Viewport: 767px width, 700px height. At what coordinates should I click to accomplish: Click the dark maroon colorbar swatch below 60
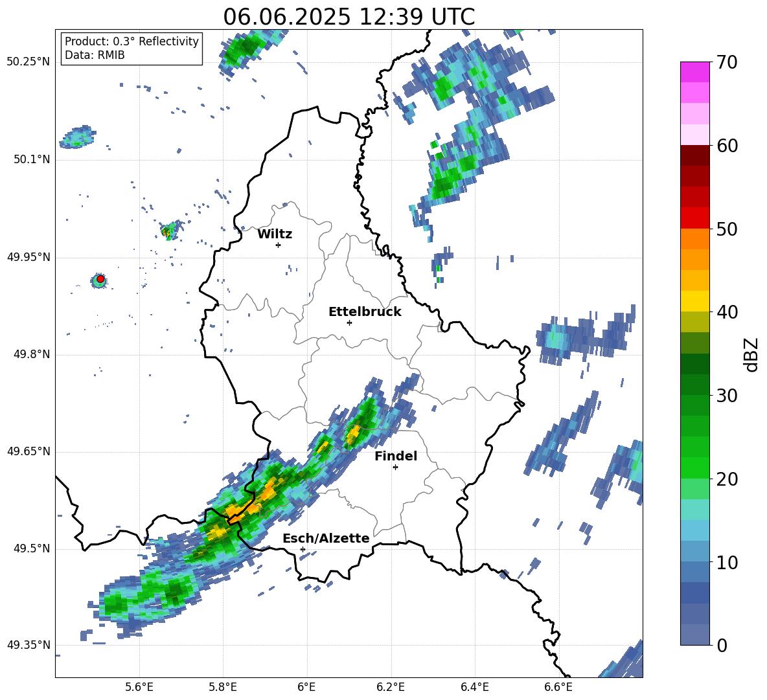[694, 155]
